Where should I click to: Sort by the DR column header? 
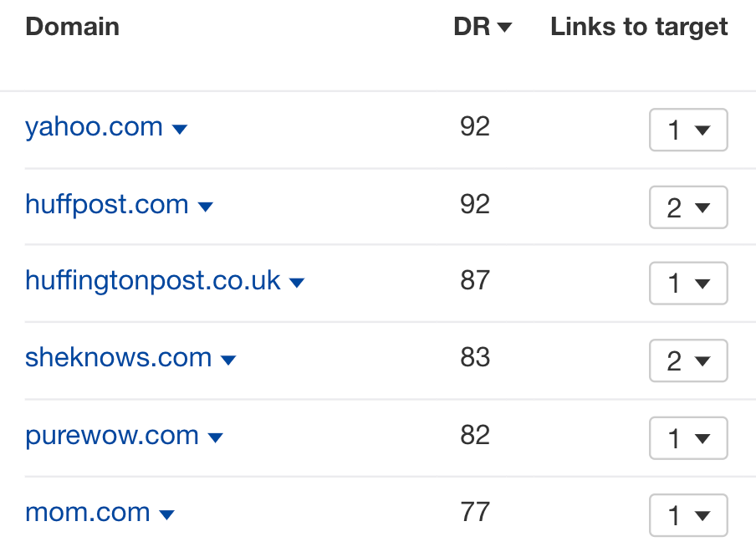pos(483,27)
